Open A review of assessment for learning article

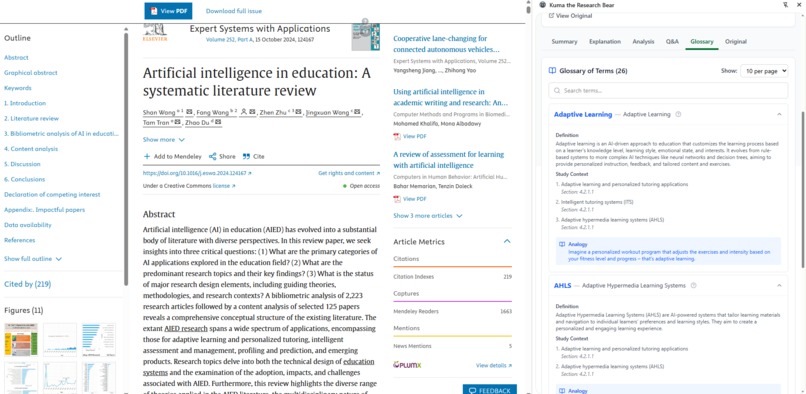pos(448,159)
